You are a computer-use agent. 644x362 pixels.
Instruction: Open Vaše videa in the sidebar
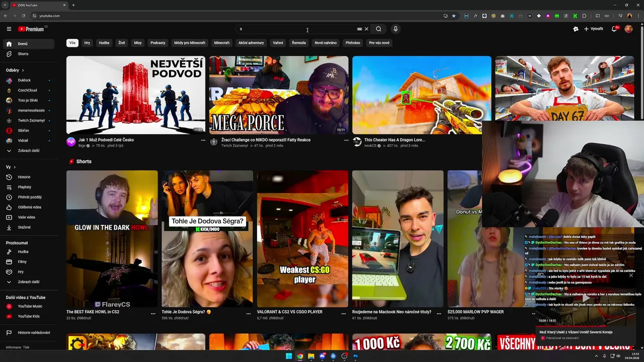[x=28, y=217]
